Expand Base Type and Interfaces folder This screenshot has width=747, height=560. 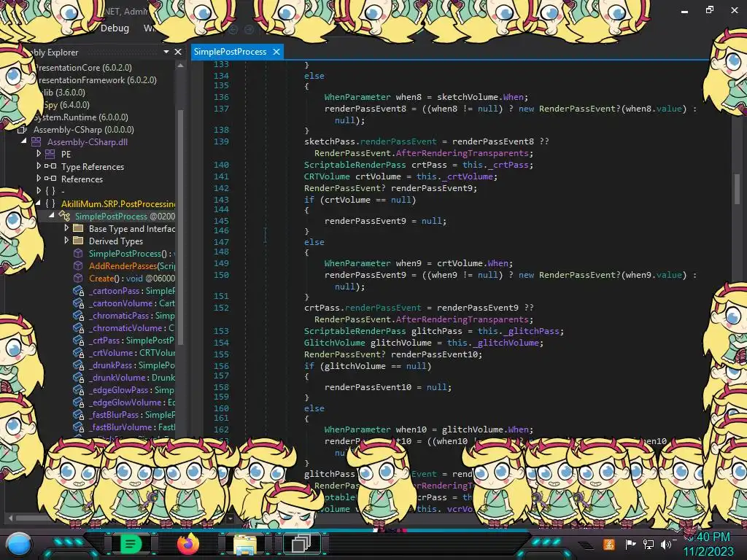coord(66,227)
